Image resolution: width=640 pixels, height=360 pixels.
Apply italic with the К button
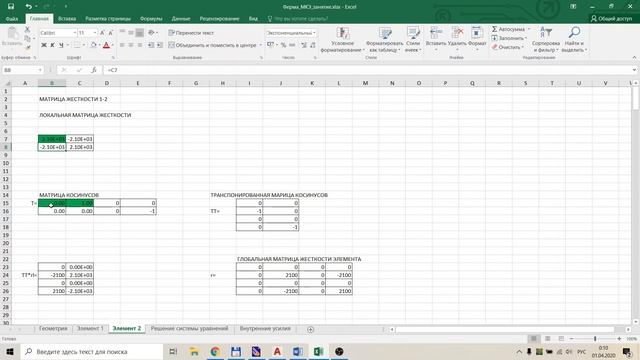[52, 45]
